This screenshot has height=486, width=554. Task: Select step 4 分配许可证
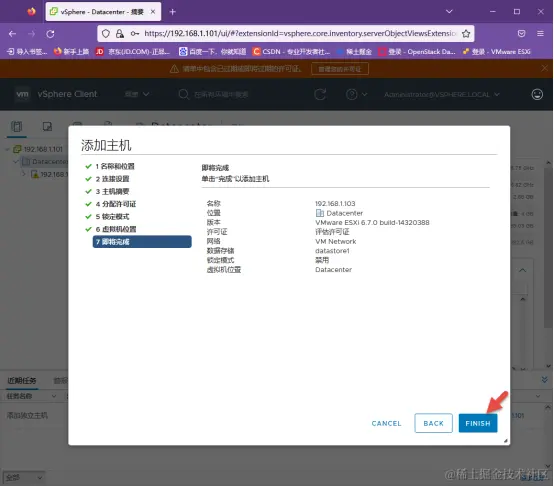coord(116,204)
